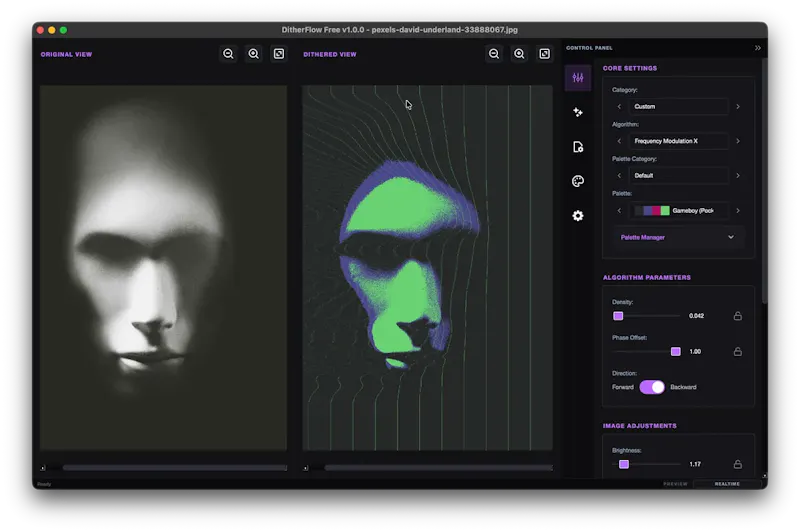Image resolution: width=800 pixels, height=532 pixels.
Task: Click the Algorithm Parameters heading
Action: point(647,277)
